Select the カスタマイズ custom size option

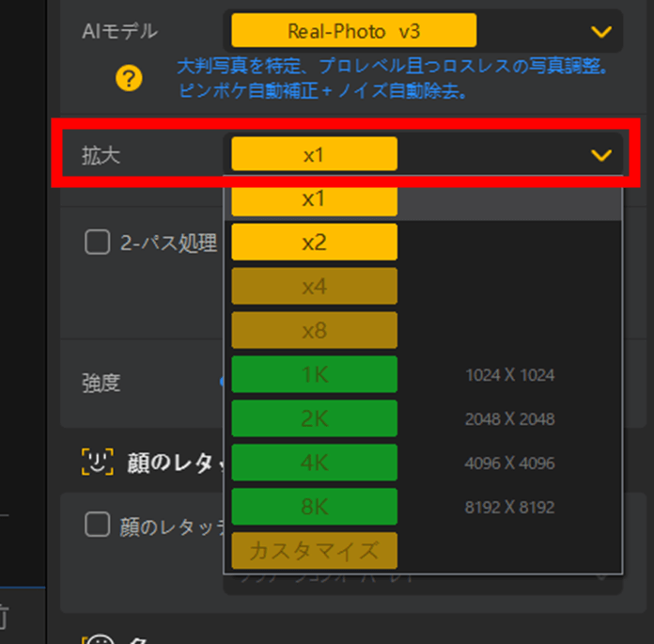coord(314,551)
